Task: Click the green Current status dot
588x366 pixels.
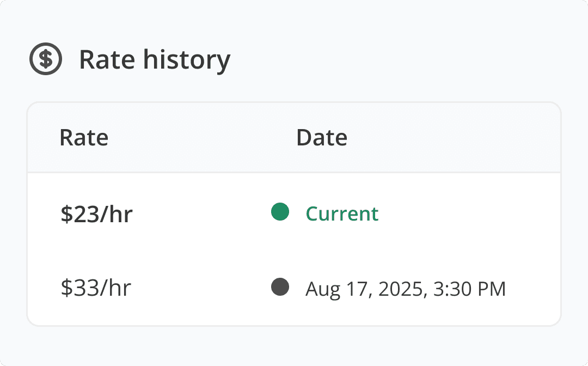Action: click(280, 211)
